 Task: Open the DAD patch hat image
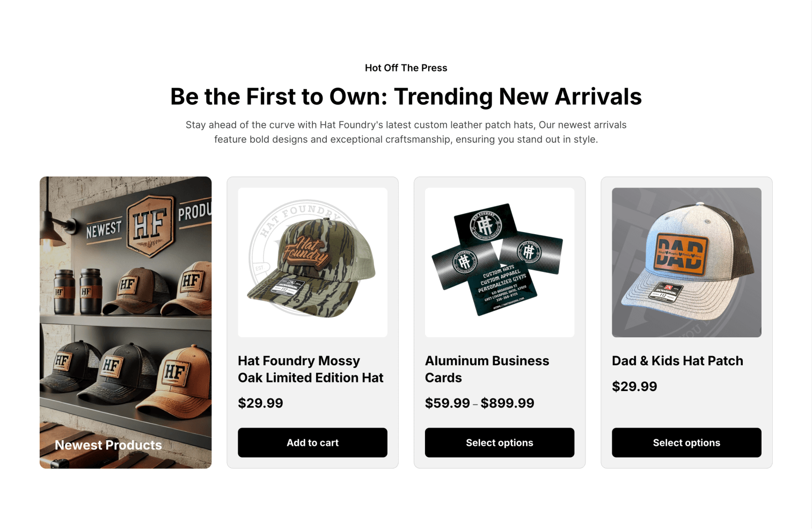click(x=686, y=263)
